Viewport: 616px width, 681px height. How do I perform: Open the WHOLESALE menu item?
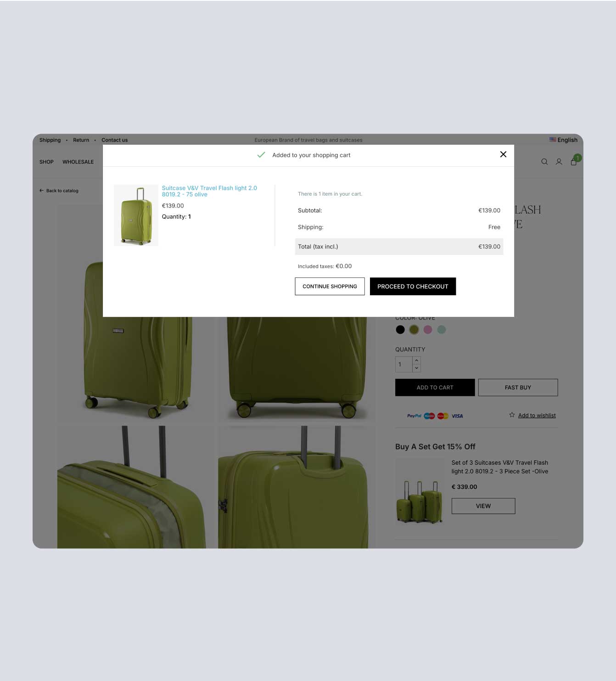[x=78, y=162]
